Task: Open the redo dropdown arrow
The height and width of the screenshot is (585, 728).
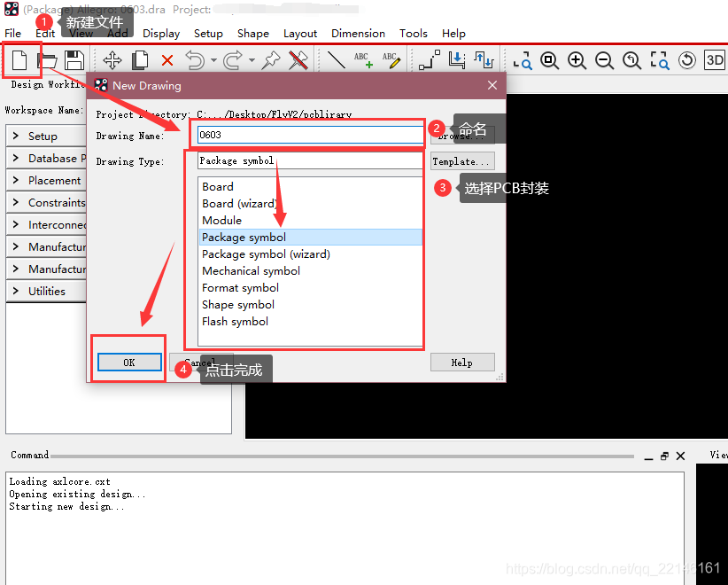Action: point(252,61)
